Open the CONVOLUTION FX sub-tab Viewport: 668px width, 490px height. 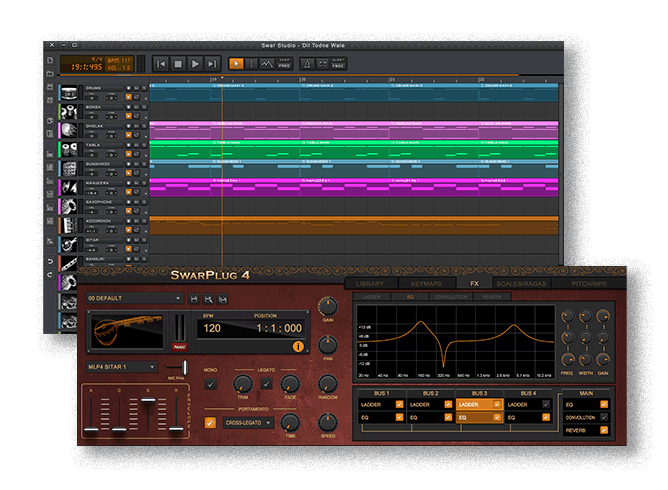pyautogui.click(x=451, y=297)
